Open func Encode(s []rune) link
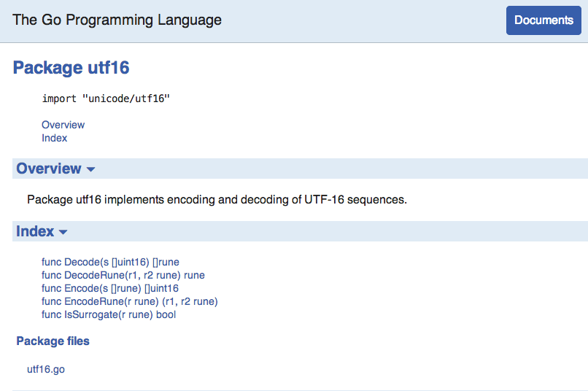 (109, 288)
